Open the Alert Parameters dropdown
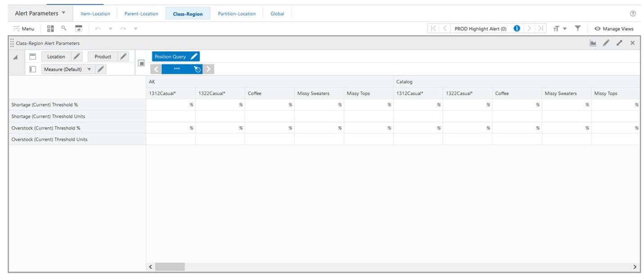The width and height of the screenshot is (644, 276). point(40,13)
